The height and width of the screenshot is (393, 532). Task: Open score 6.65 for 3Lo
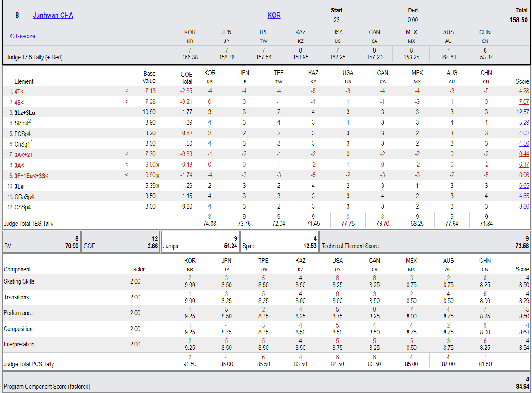(x=524, y=186)
